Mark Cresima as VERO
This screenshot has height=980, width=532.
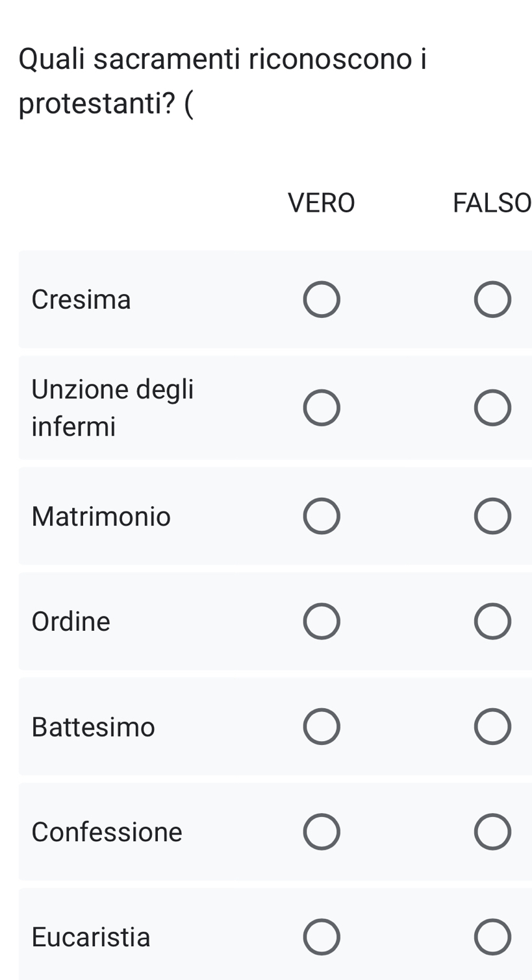322,299
